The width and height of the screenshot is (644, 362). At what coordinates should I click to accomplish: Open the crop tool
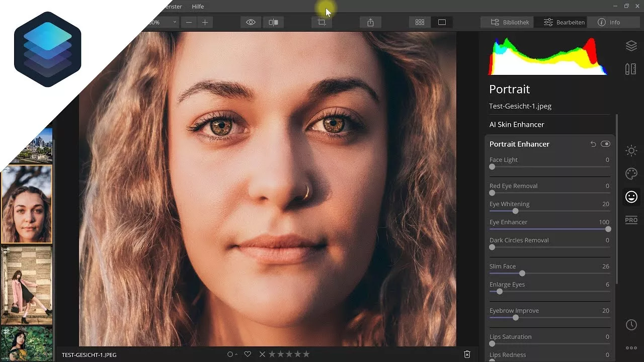321,23
